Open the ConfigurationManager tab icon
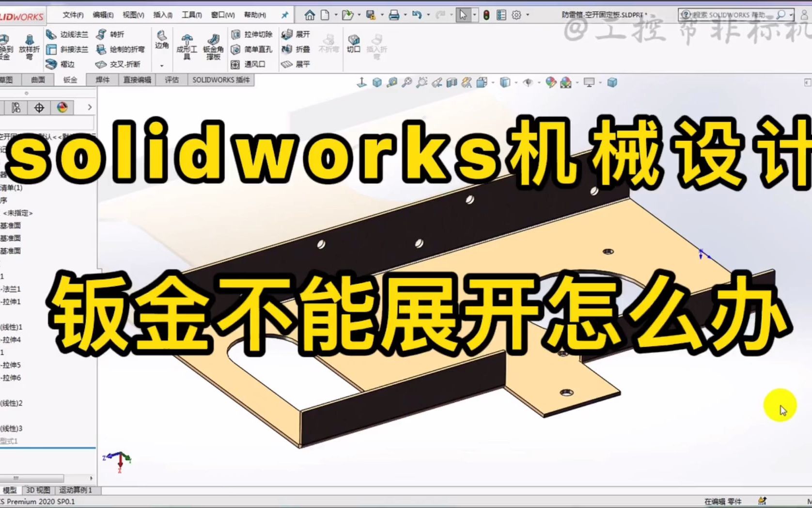Screen dimensions: 812x508 click(16, 108)
